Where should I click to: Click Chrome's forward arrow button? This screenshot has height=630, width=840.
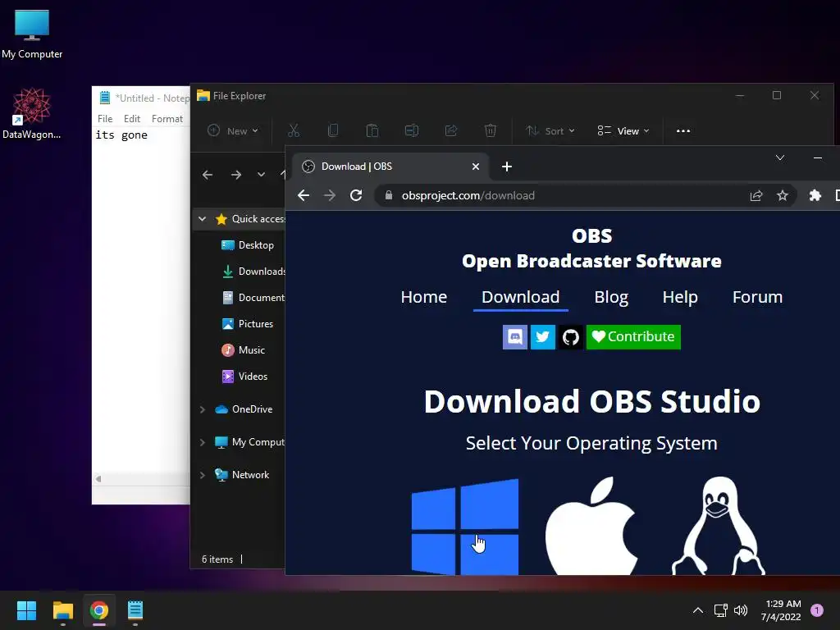(x=330, y=195)
